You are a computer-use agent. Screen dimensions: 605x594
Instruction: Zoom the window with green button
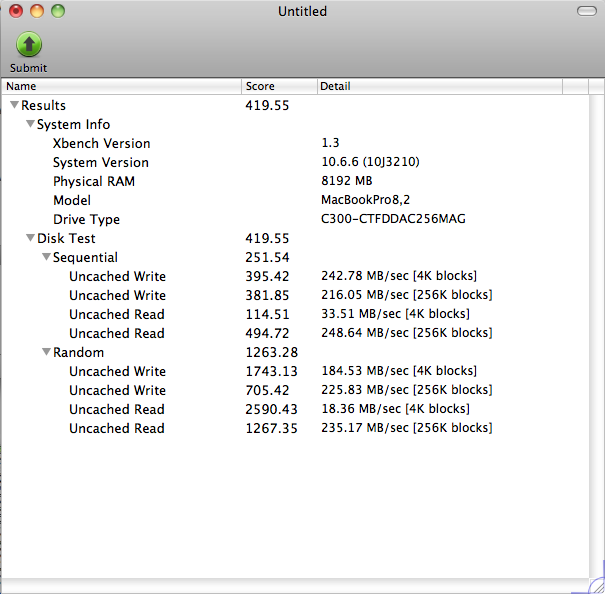tap(58, 11)
